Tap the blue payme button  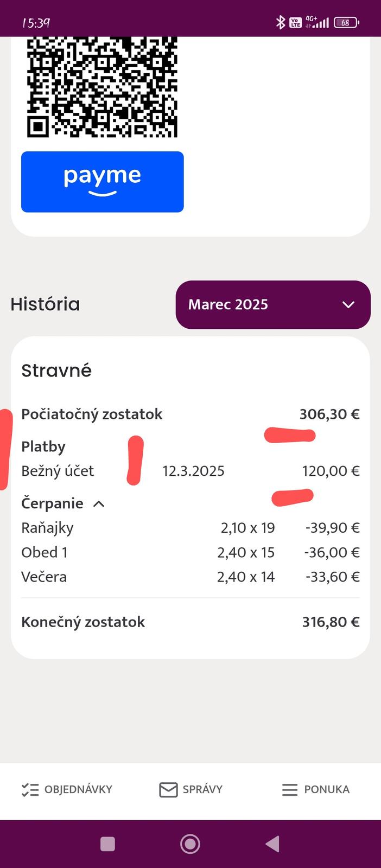(x=103, y=182)
